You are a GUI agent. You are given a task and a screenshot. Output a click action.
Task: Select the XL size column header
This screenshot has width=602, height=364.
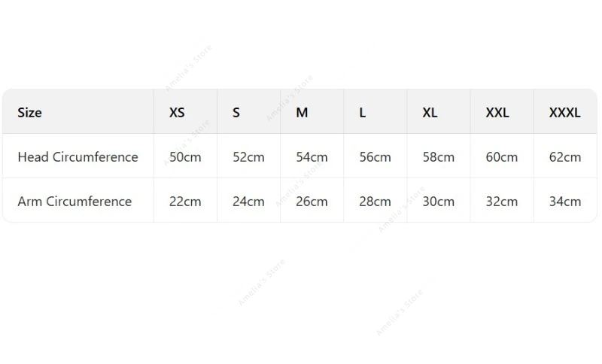[x=430, y=113]
